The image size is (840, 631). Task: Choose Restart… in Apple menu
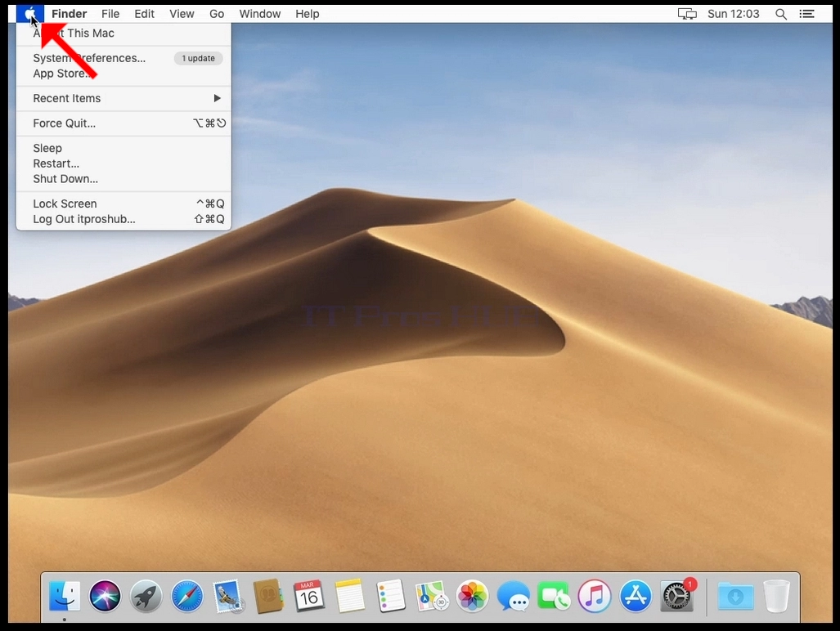click(x=124, y=163)
